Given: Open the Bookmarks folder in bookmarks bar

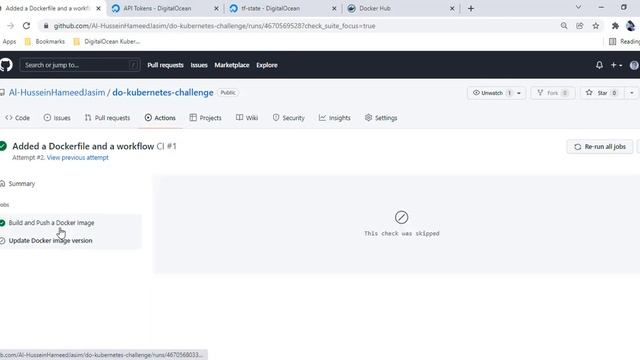Looking at the screenshot, I should point(44,41).
